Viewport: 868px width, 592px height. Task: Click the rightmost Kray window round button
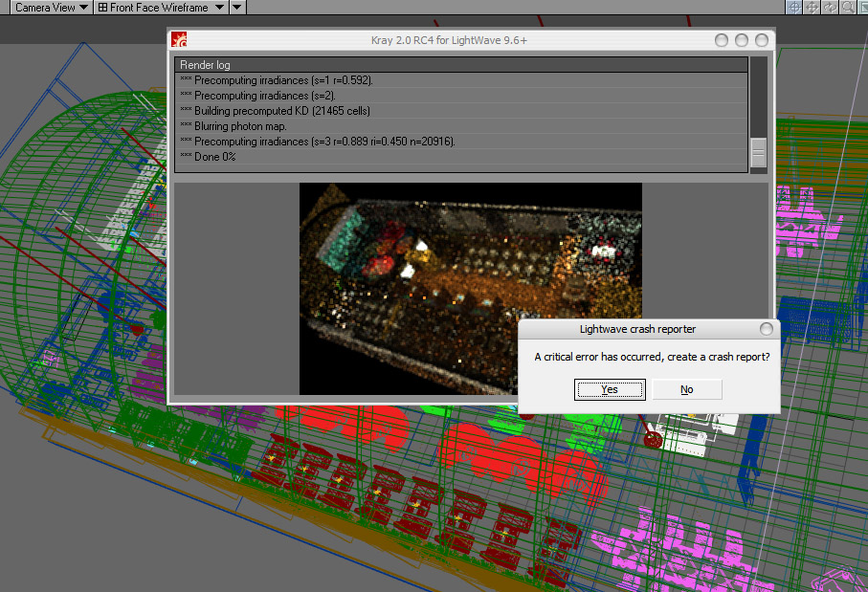pos(762,40)
